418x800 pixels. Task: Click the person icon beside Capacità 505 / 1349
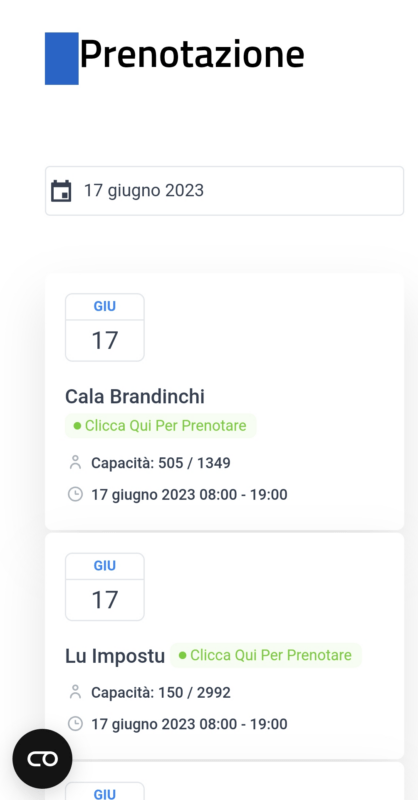pos(75,463)
